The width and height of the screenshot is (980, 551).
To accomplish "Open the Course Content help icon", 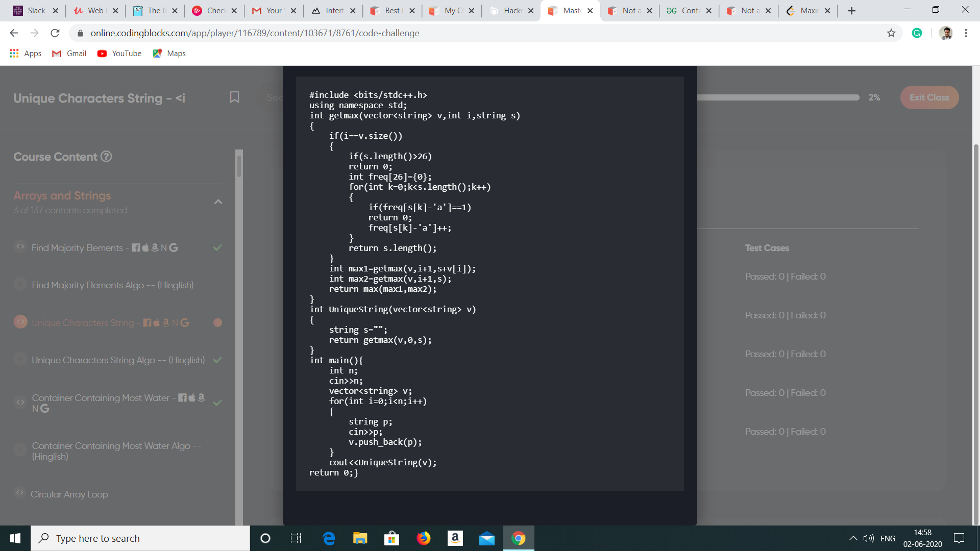I will (106, 157).
